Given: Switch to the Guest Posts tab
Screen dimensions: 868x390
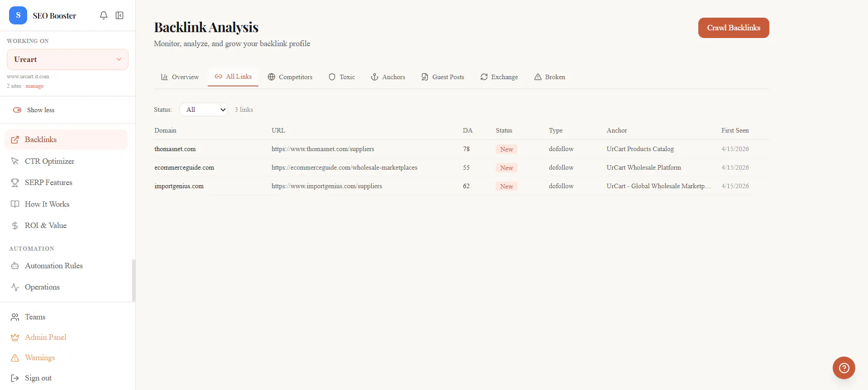Looking at the screenshot, I should click(443, 77).
